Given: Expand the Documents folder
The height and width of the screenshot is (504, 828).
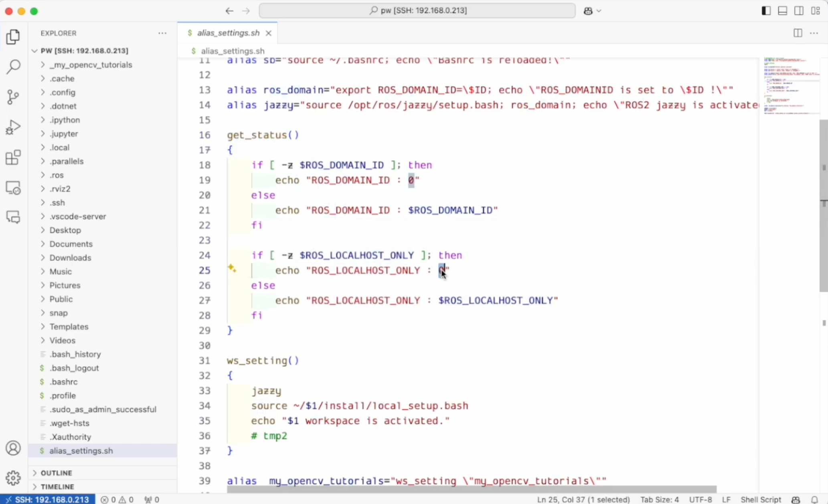Looking at the screenshot, I should click(x=71, y=244).
